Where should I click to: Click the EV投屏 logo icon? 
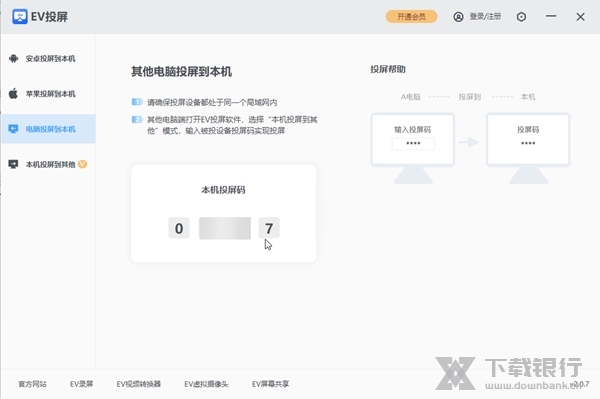click(x=20, y=16)
